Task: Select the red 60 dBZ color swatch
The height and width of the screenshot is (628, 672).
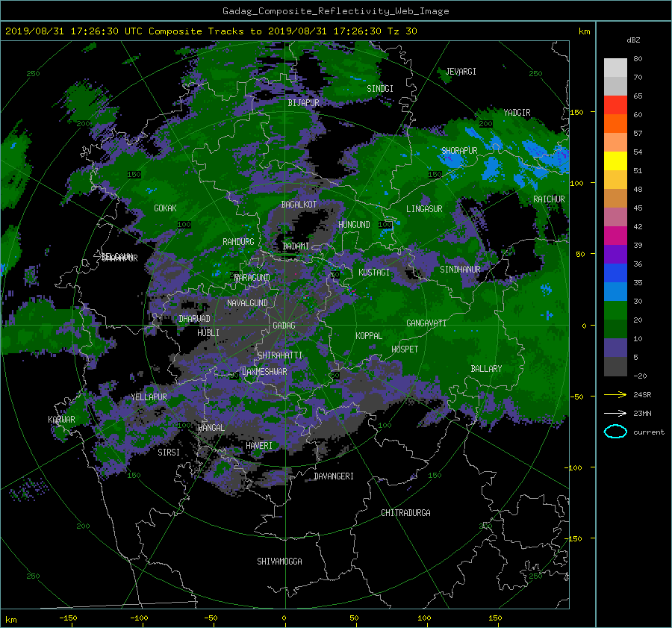Action: 615,105
